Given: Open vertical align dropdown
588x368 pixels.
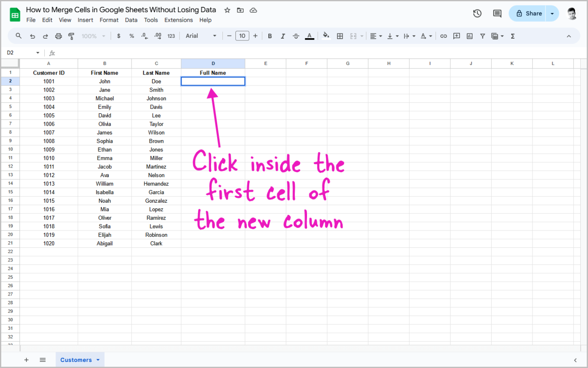Looking at the screenshot, I should point(393,36).
